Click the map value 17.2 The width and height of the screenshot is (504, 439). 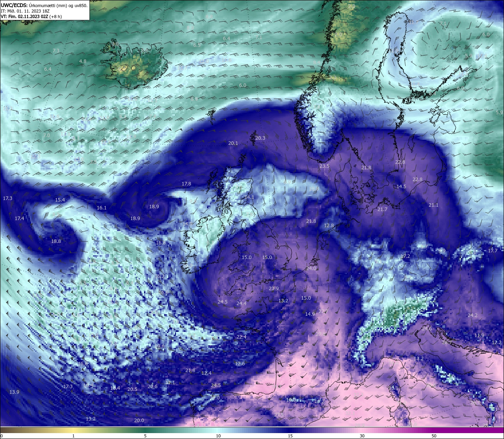pyautogui.click(x=405, y=256)
